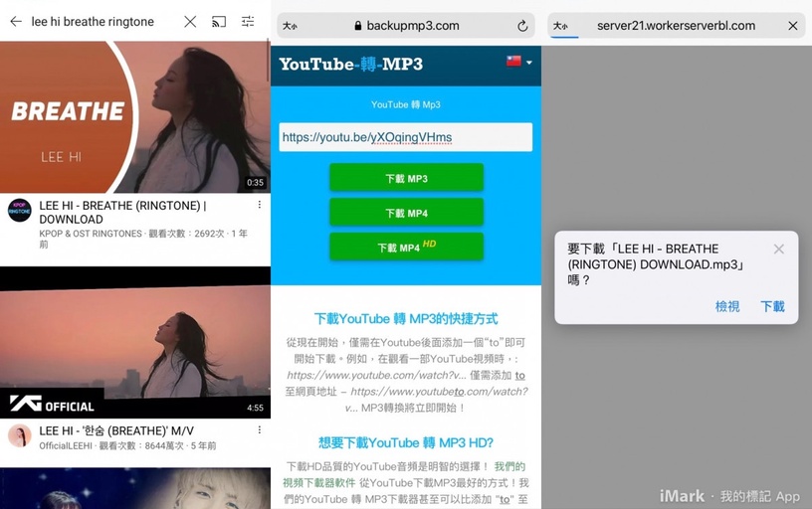Tap the server21.workerserverbl.com address bar
812x509 pixels.
[x=676, y=25]
